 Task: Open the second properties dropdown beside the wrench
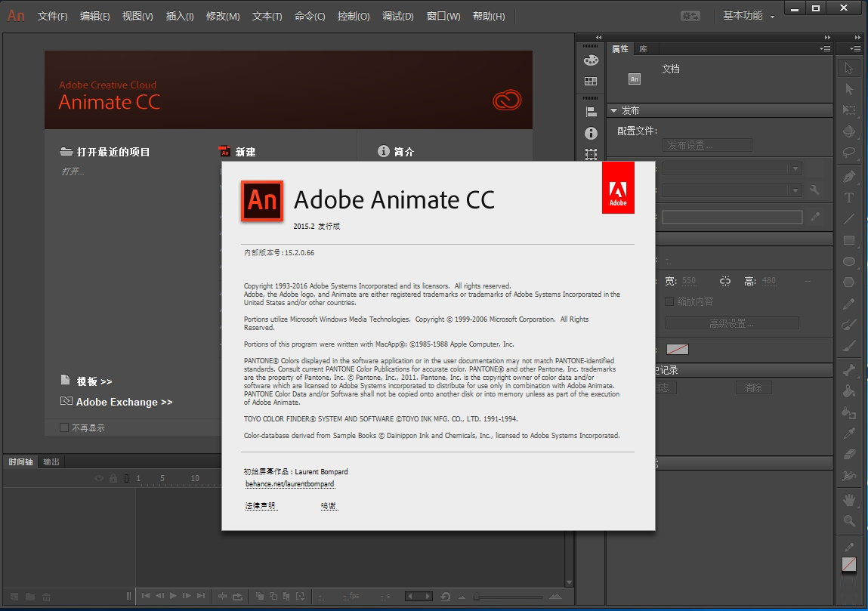[x=795, y=190]
